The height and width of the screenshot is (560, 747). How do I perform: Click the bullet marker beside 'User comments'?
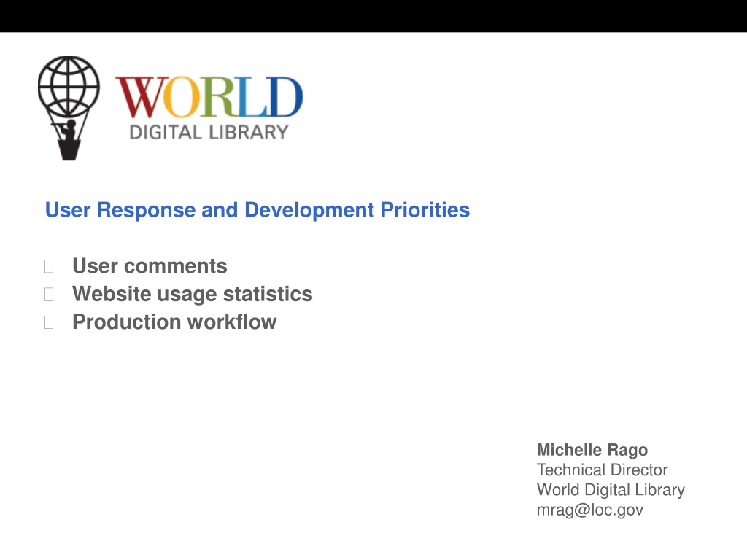tap(49, 266)
